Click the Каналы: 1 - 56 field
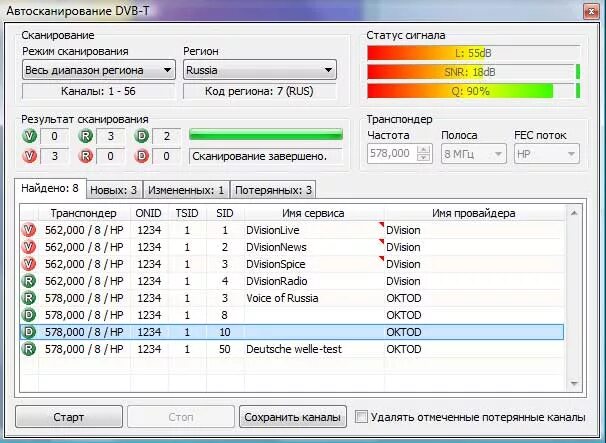 click(x=99, y=91)
